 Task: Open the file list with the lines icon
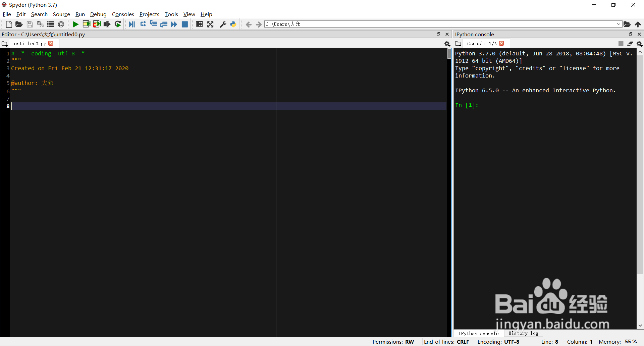(50, 24)
